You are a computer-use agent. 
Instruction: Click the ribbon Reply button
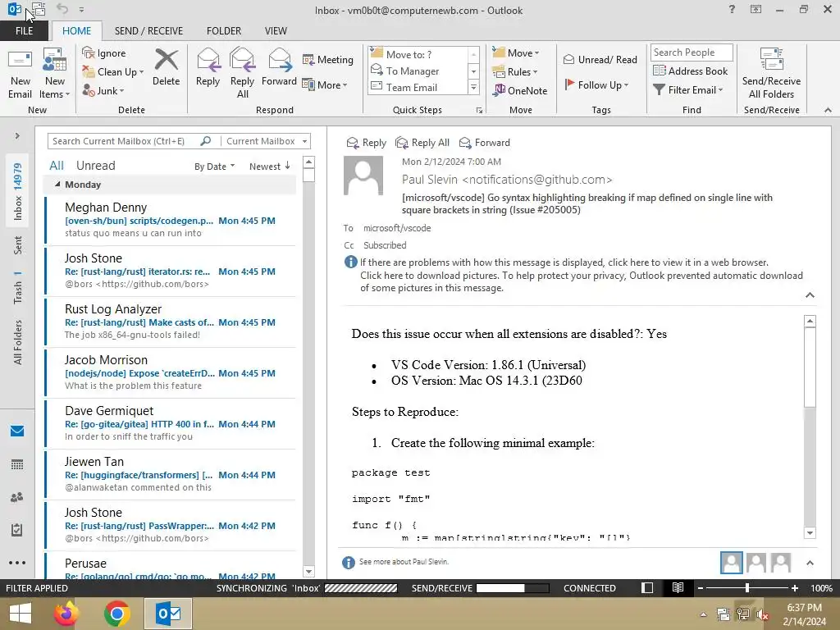pyautogui.click(x=208, y=67)
